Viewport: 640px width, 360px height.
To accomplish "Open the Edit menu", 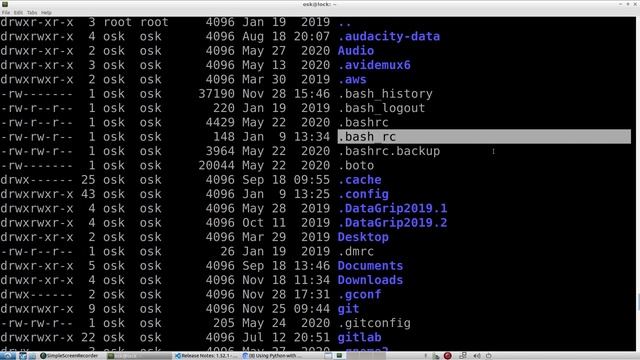I will point(18,13).
